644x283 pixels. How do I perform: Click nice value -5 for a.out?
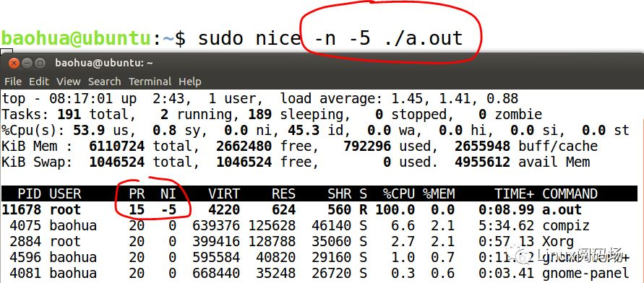168,209
